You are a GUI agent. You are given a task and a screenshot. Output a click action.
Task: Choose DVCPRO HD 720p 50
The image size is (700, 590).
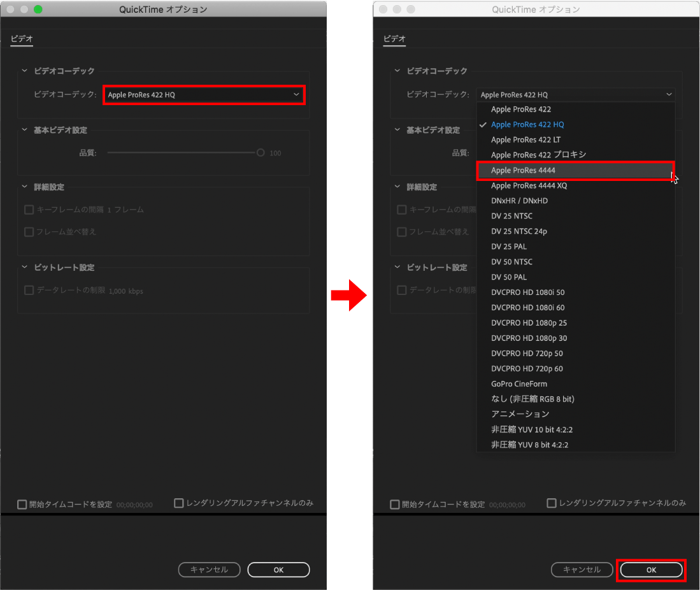click(x=575, y=353)
